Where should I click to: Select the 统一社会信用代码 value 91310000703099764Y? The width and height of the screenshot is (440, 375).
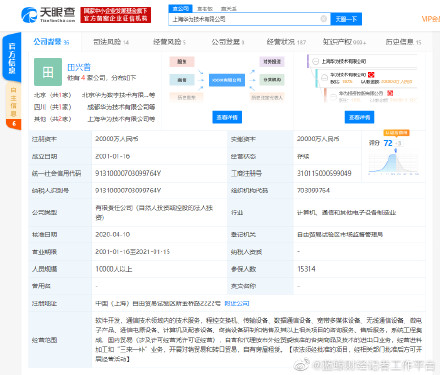tap(128, 173)
